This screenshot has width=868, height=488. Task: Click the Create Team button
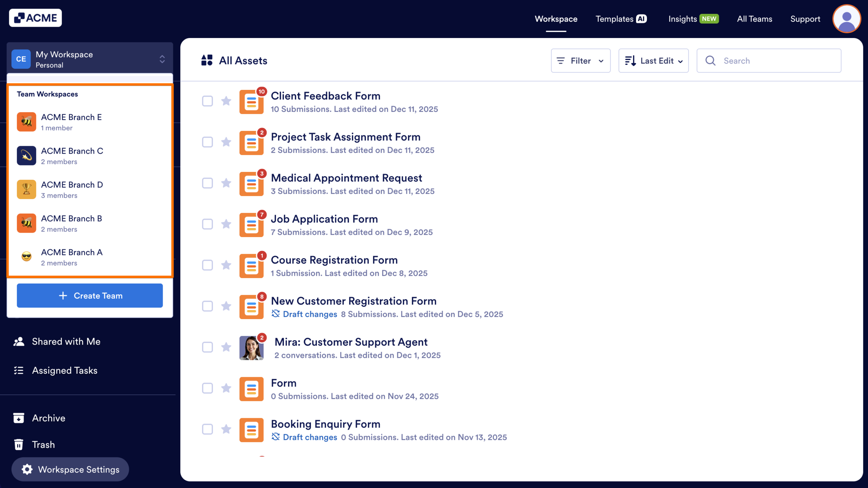point(90,295)
